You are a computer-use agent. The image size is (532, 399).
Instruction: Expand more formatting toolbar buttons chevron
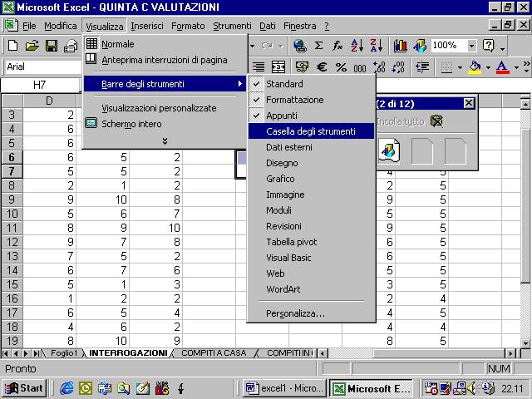(x=526, y=66)
